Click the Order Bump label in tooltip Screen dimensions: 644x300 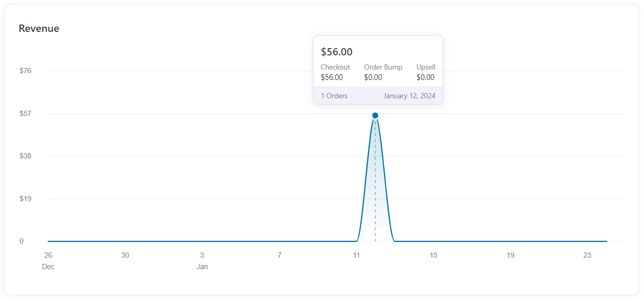383,67
